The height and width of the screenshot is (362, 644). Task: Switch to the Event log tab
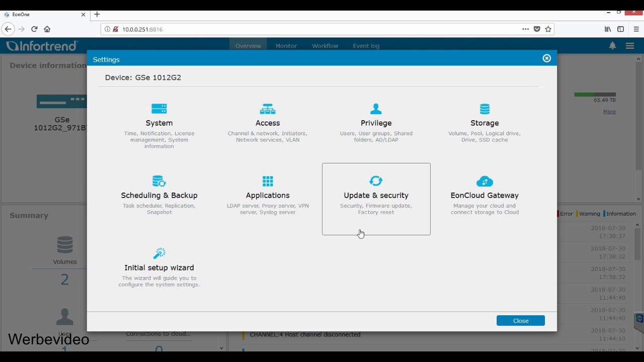click(x=366, y=46)
